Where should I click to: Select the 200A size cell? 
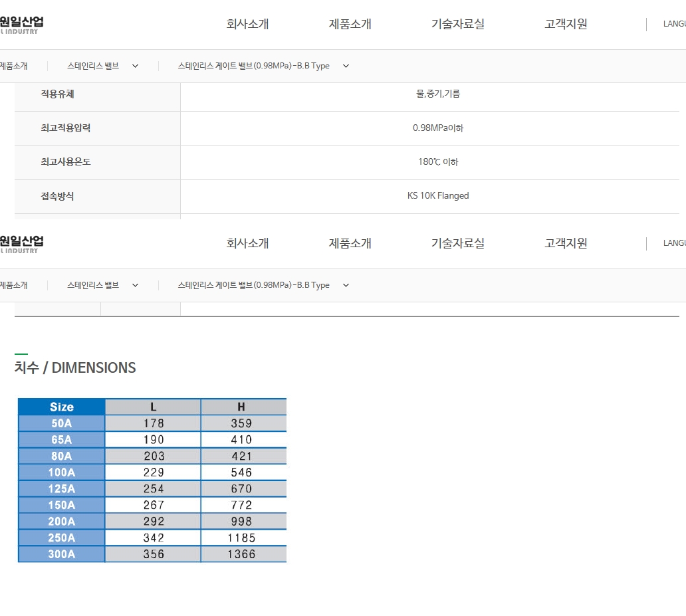(62, 522)
